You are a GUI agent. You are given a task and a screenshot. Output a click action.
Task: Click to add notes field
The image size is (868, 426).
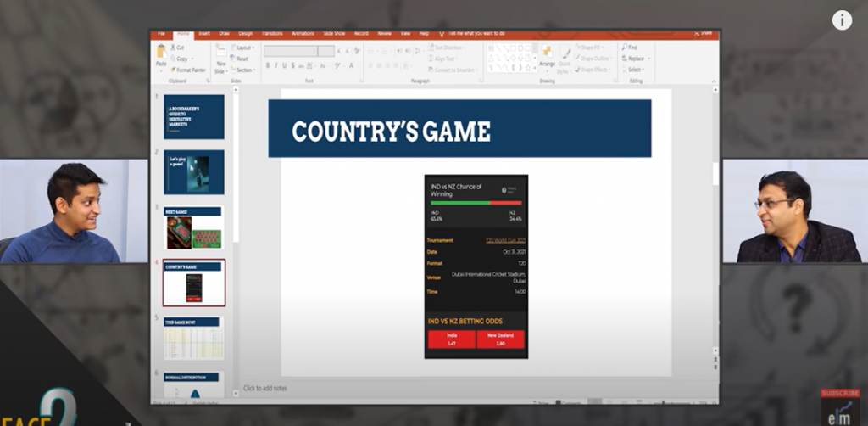coord(265,389)
